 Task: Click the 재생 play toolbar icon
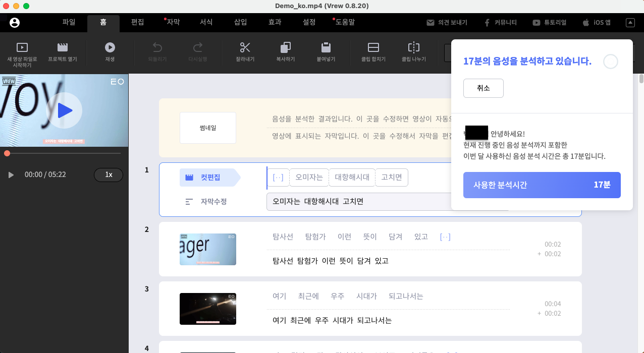110,47
